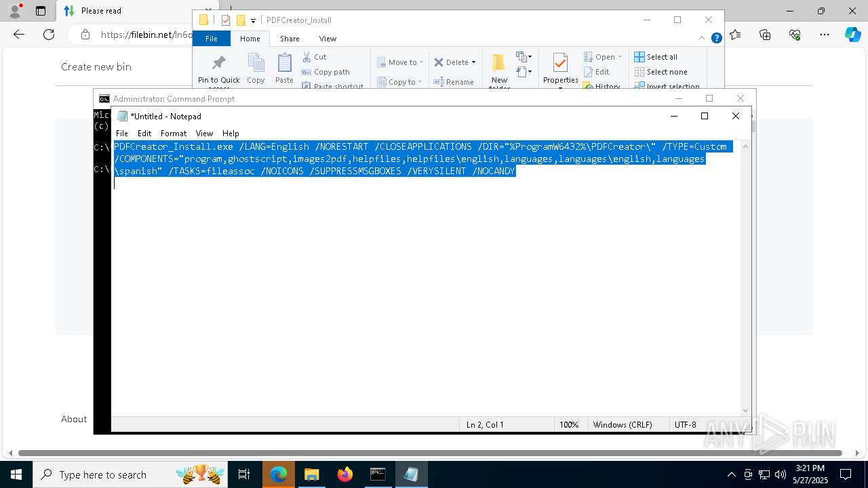Switch to Command Prompt on taskbar
The image size is (868, 488).
(x=378, y=474)
